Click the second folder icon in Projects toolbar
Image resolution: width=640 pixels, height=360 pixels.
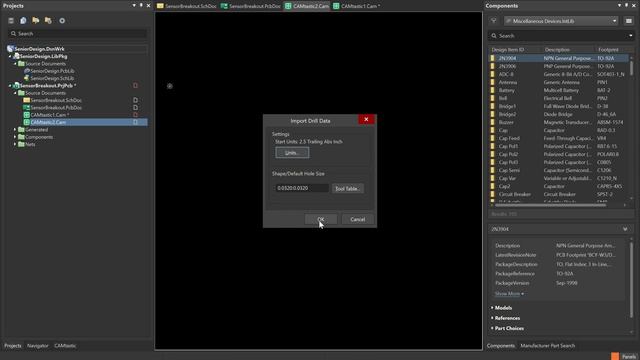[x=48, y=20]
